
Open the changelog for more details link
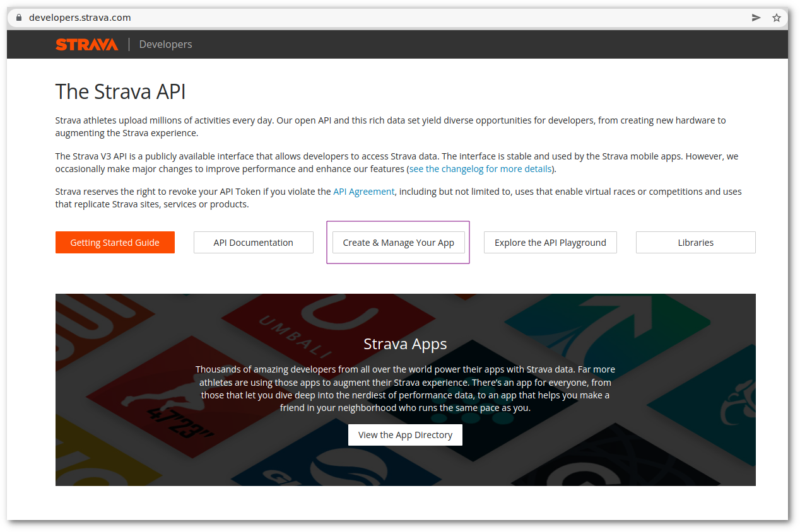click(480, 169)
